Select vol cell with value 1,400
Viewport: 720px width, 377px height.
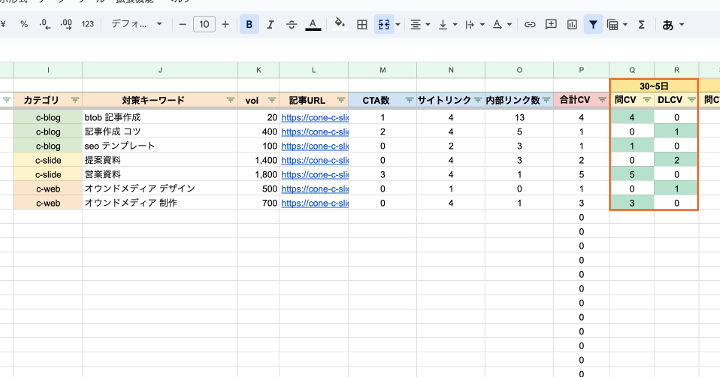click(x=259, y=160)
